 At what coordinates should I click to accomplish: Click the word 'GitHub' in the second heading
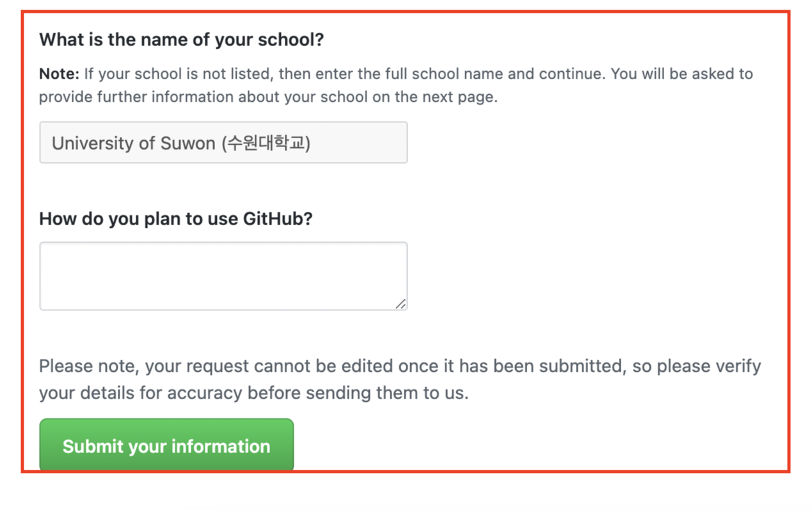pos(278,219)
